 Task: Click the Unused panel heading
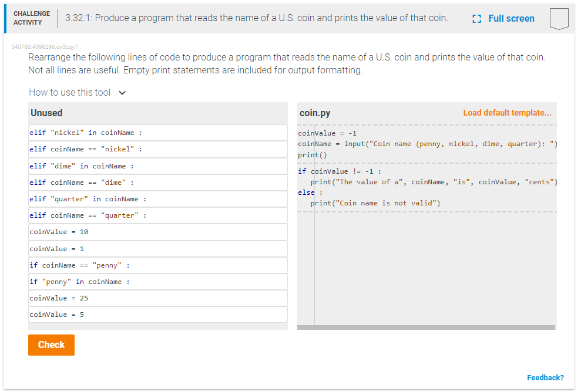click(x=45, y=113)
